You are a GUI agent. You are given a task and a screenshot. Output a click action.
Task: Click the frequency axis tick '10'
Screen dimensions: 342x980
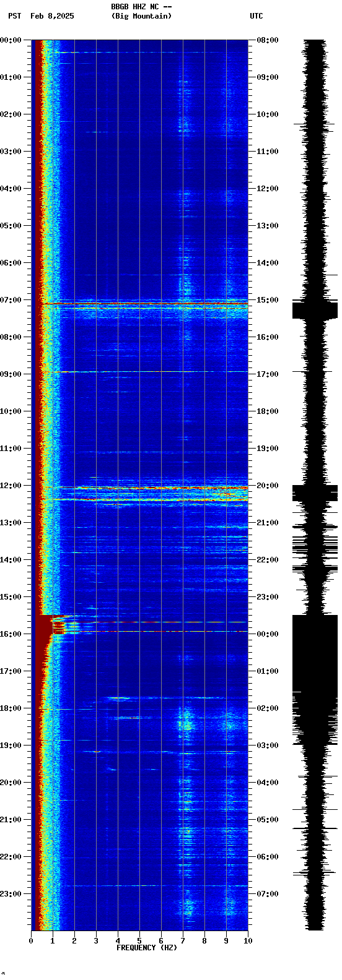248,941
